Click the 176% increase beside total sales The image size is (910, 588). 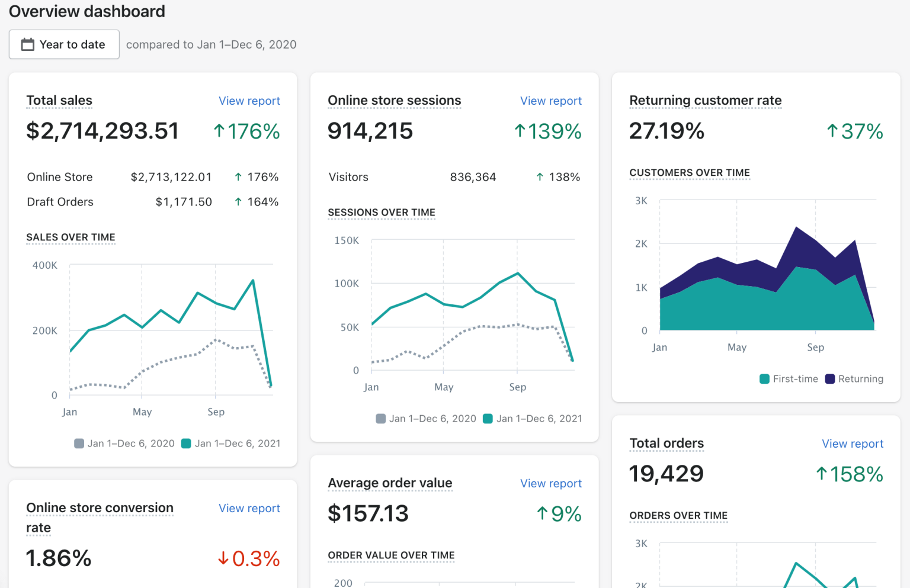(246, 131)
